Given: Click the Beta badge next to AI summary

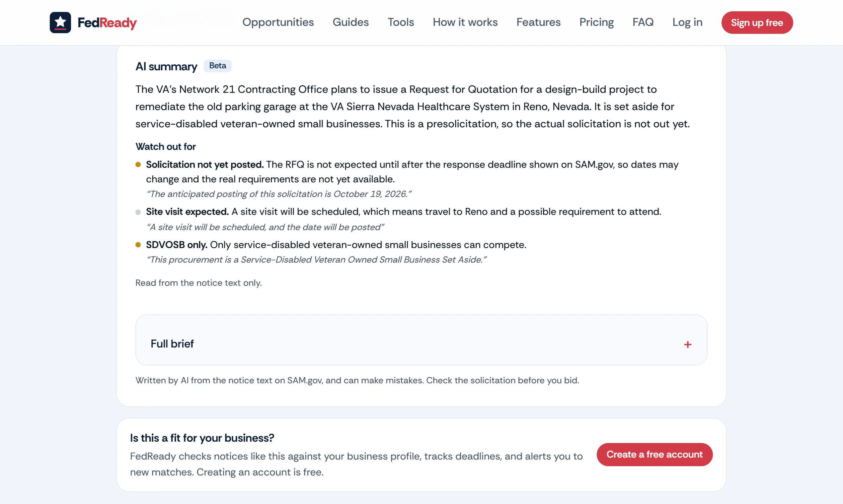Looking at the screenshot, I should coord(217,66).
